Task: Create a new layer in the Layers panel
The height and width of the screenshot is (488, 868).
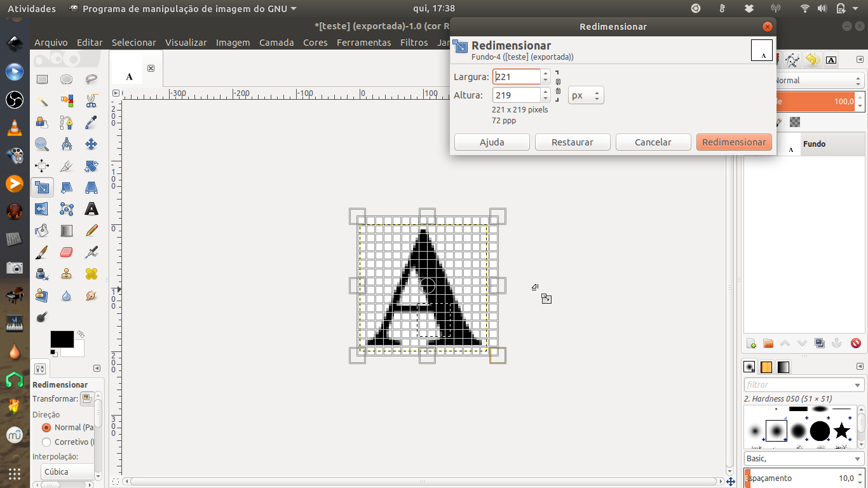Action: (x=750, y=342)
